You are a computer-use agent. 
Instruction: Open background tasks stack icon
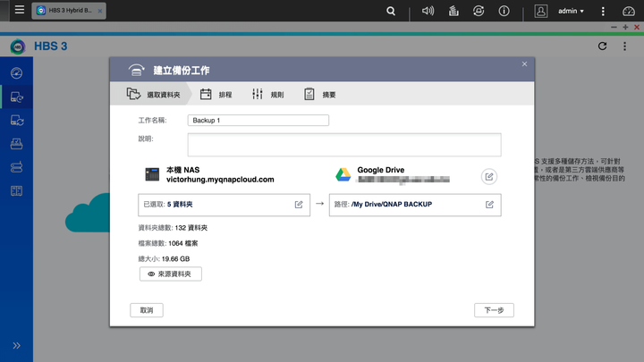point(453,11)
